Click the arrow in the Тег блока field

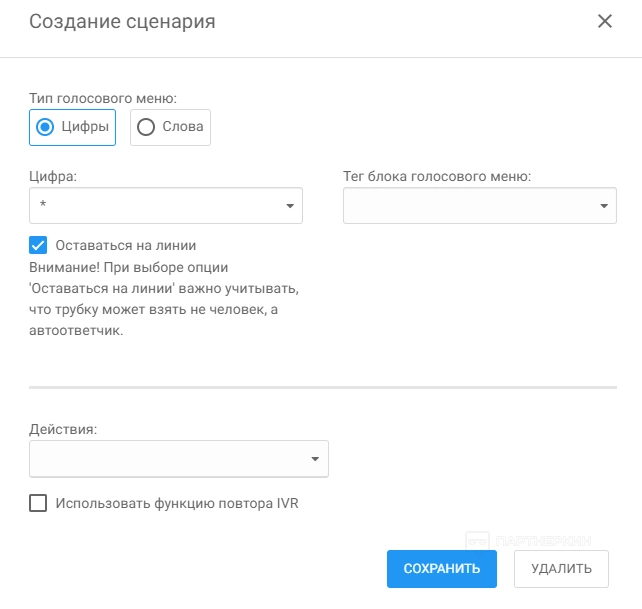[x=604, y=206]
